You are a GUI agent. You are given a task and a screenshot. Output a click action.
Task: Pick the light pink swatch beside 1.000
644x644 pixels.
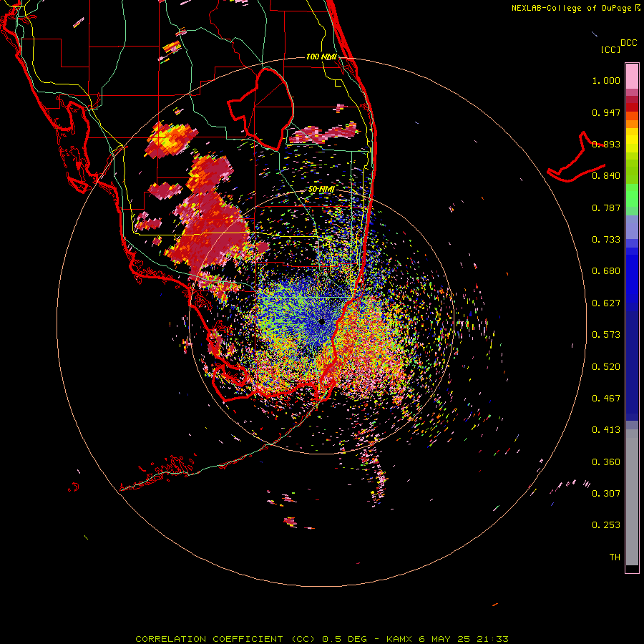pyautogui.click(x=632, y=77)
